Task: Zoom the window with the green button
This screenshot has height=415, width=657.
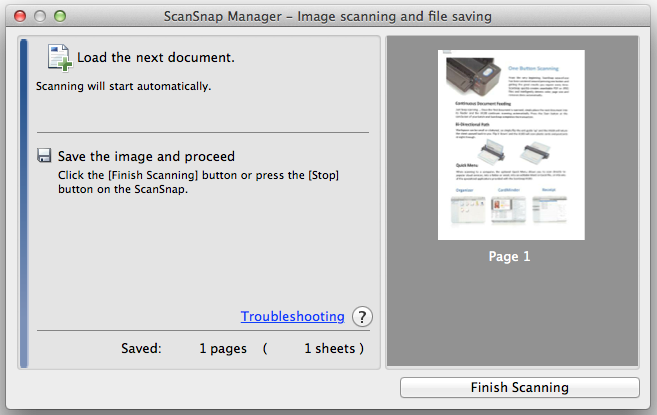Action: tap(59, 17)
